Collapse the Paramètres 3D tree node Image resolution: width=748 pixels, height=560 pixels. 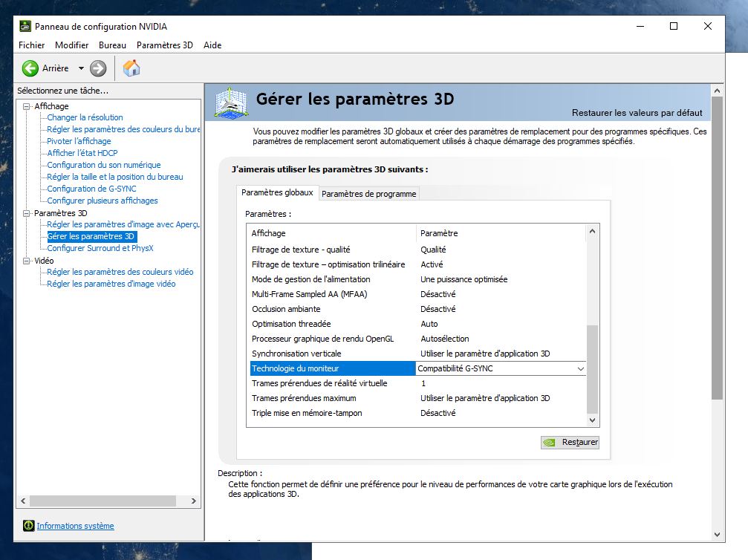click(x=27, y=213)
